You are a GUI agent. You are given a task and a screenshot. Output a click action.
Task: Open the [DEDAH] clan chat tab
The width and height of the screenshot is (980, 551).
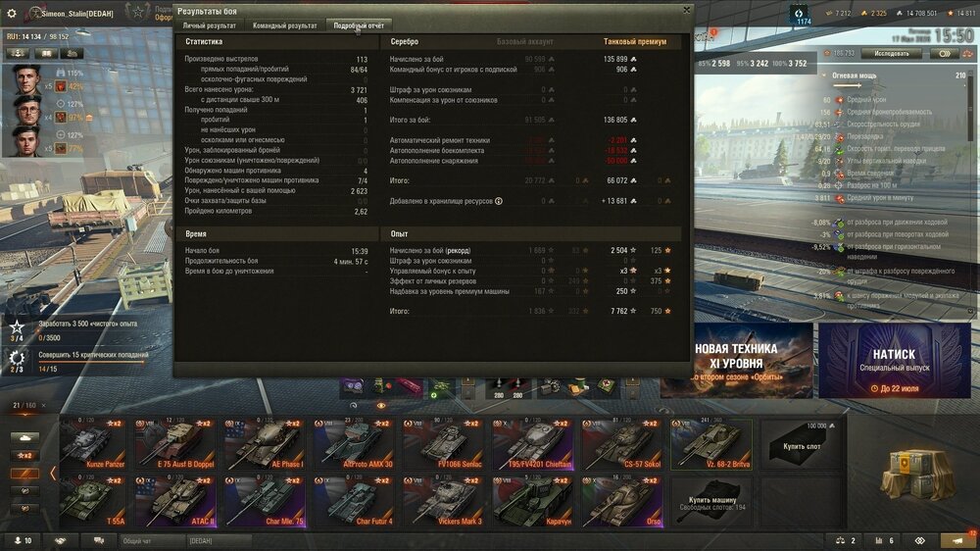(x=219, y=541)
